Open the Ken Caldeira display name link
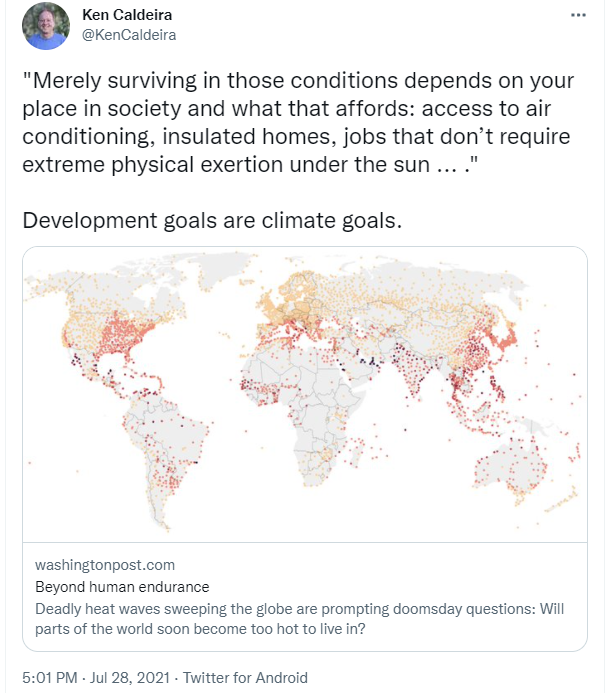The height and width of the screenshot is (693, 611). 127,15
